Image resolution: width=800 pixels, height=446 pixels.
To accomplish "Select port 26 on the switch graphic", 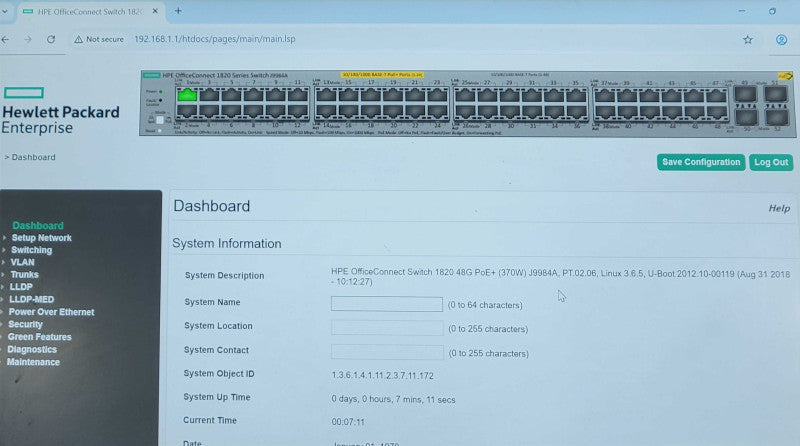I will [465, 112].
